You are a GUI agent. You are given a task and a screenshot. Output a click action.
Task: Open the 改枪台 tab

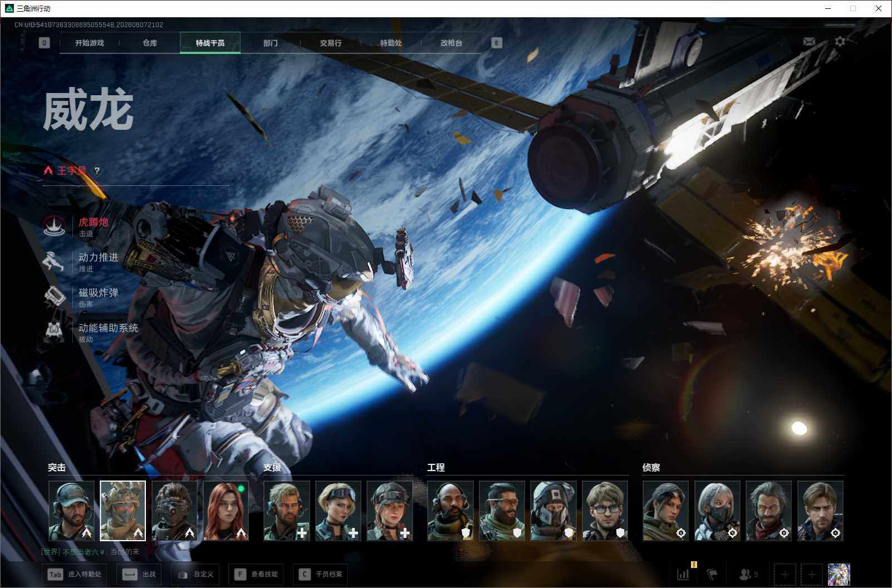451,43
